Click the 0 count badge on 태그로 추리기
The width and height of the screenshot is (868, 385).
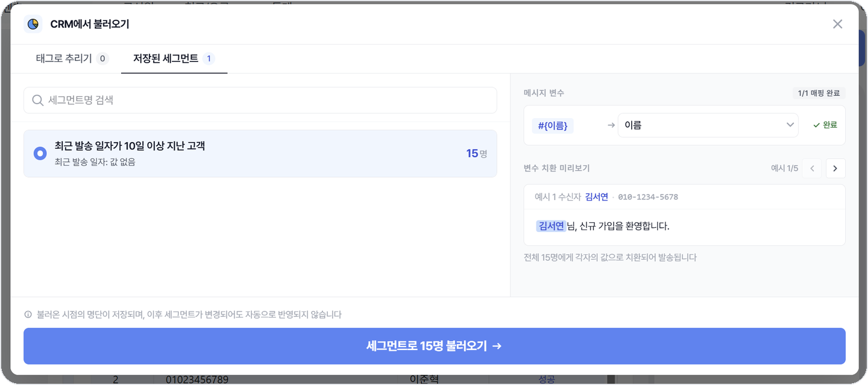pyautogui.click(x=102, y=58)
